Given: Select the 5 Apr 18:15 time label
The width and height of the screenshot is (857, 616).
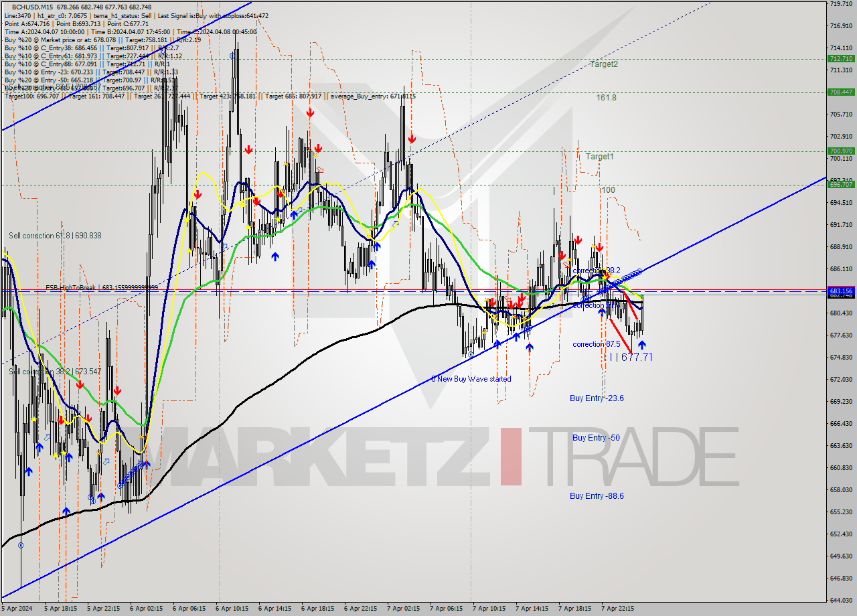Looking at the screenshot, I should click(60, 609).
